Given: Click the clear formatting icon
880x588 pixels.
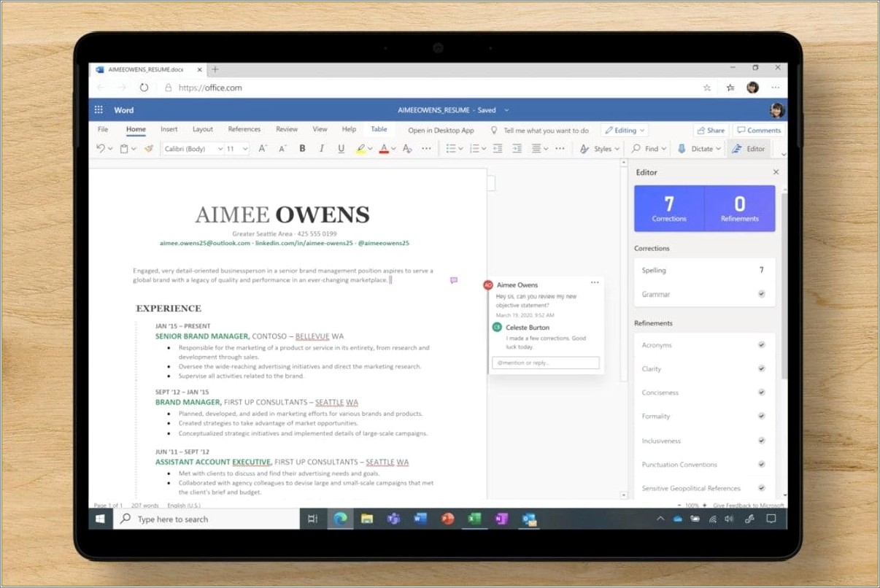Looking at the screenshot, I should point(406,148).
